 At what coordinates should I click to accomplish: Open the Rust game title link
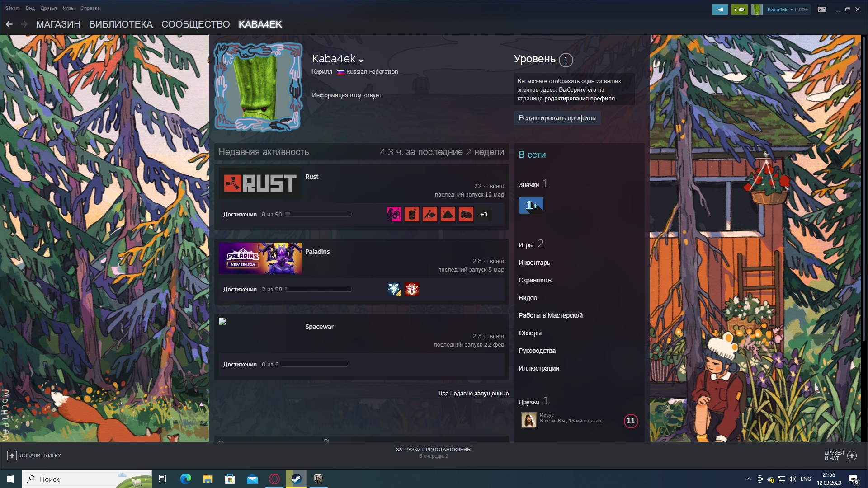coord(311,177)
